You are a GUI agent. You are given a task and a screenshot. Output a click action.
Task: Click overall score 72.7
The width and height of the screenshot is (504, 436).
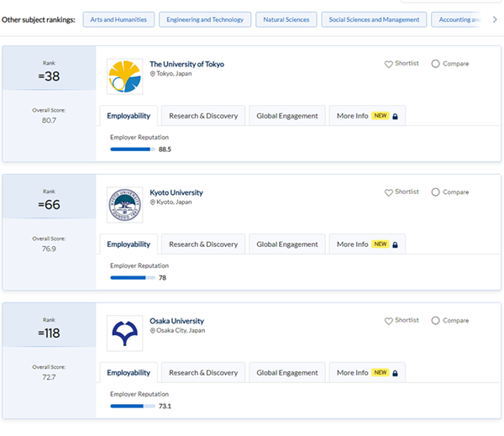coord(49,377)
